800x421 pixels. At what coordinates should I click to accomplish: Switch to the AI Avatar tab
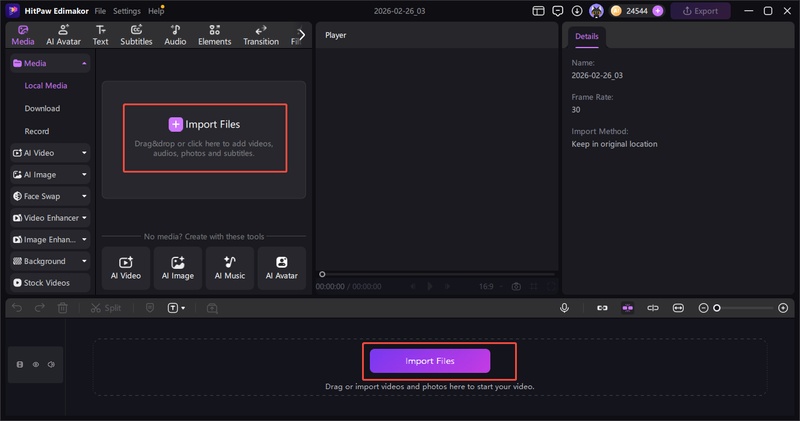[63, 35]
